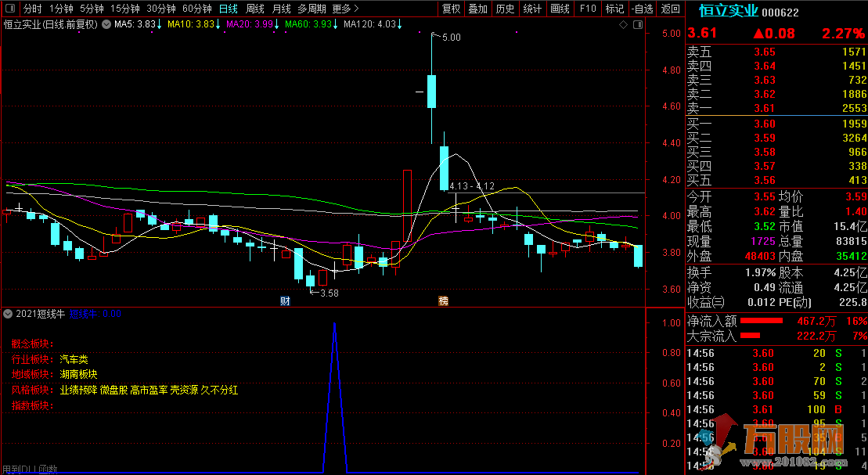Click the diamond icon at chart top-right
Screen dimensions: 868x475
click(x=623, y=25)
